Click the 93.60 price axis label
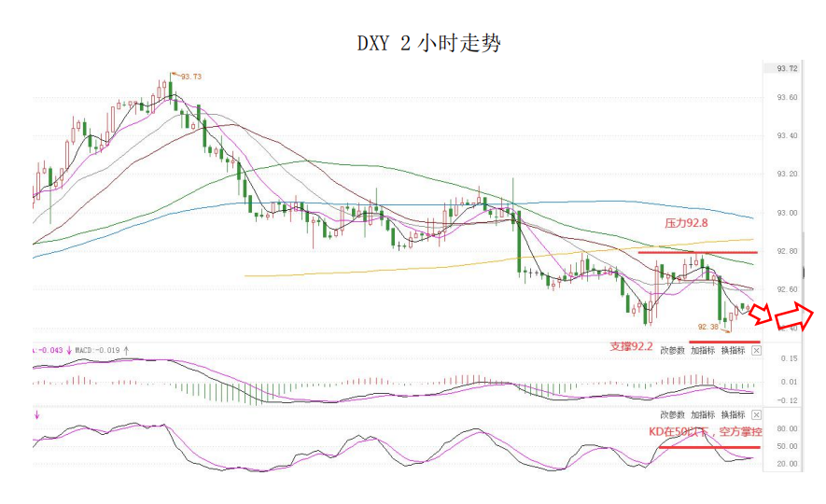Screen dimensions: 826x504 point(787,97)
